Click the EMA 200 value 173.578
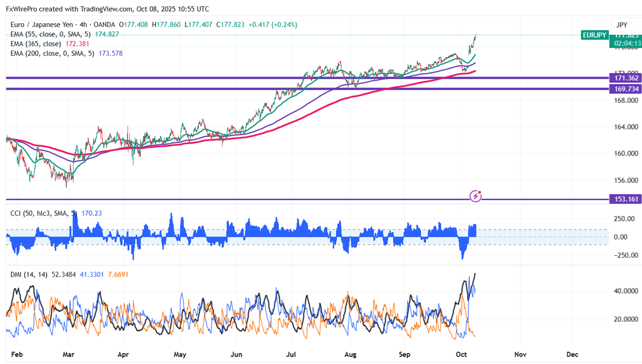The height and width of the screenshot is (364, 642). tap(110, 53)
